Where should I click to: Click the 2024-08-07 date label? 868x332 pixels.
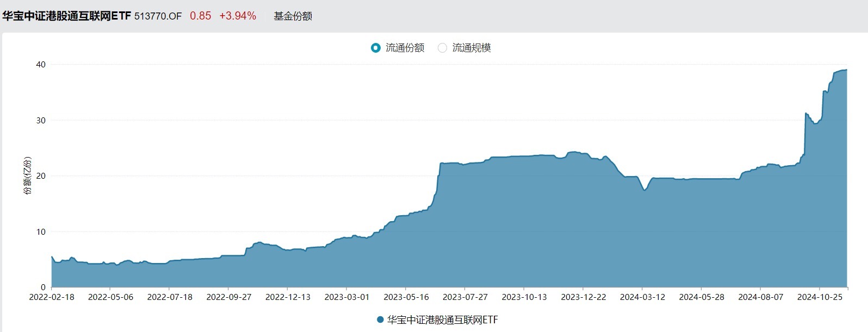[x=760, y=297]
